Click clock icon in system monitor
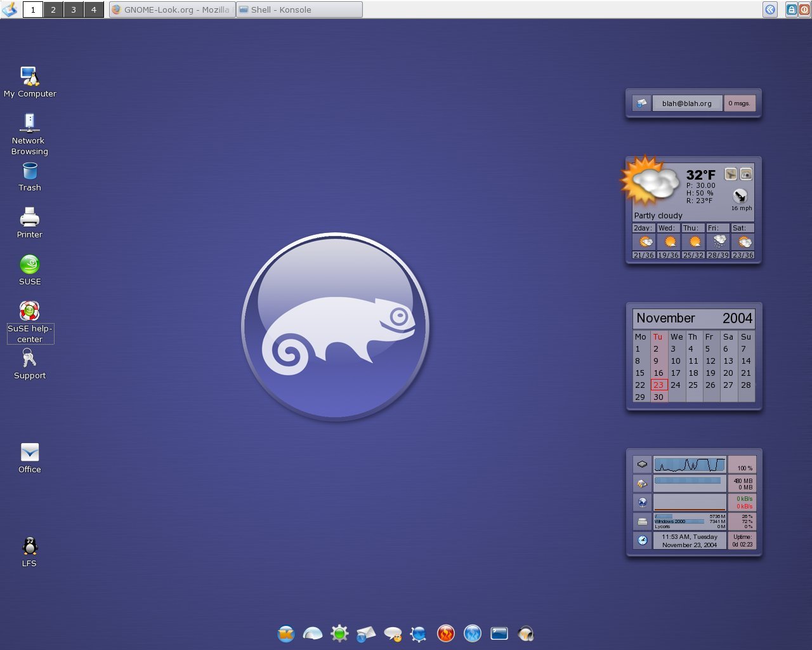812x650 pixels. tap(642, 540)
